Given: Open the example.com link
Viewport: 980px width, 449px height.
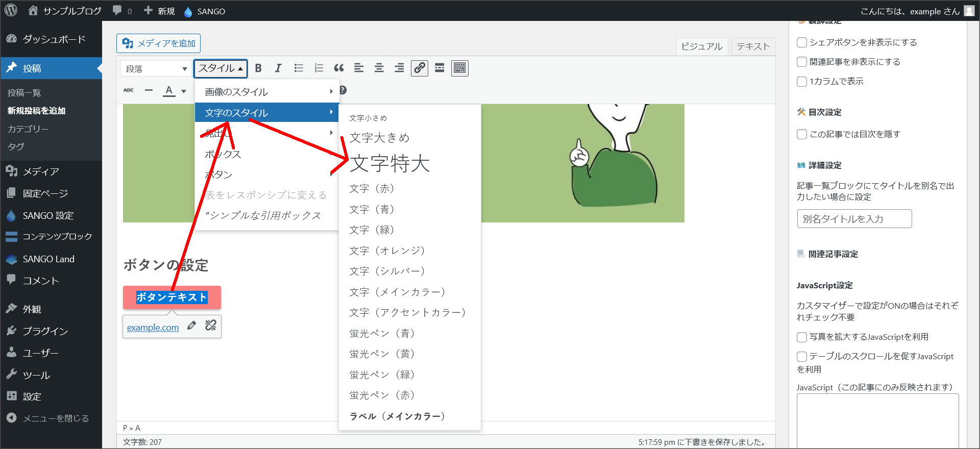Looking at the screenshot, I should (153, 328).
